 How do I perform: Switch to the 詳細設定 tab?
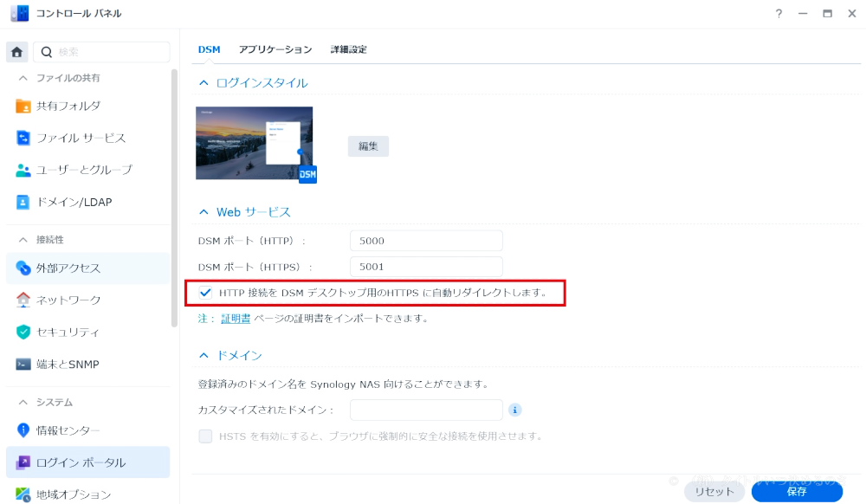(x=348, y=49)
